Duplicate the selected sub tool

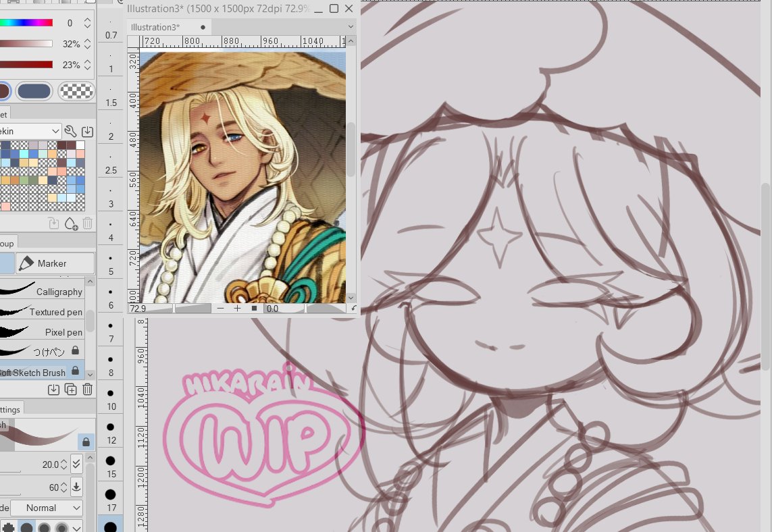click(70, 390)
